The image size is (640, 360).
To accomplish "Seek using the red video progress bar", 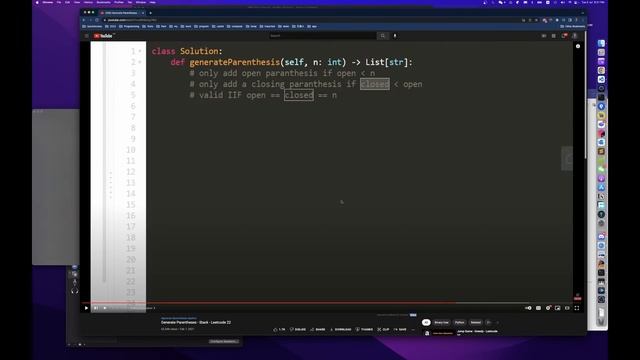I will [331, 303].
